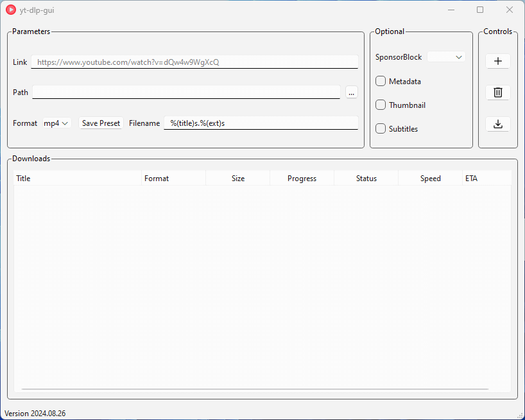This screenshot has height=420, width=525.
Task: Close the yt-dlp-gui window
Action: point(509,10)
